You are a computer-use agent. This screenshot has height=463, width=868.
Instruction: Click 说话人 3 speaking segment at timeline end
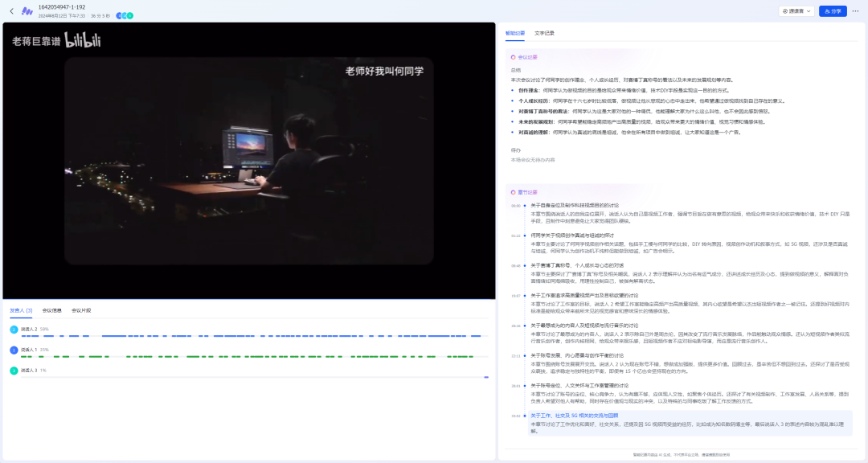click(486, 377)
